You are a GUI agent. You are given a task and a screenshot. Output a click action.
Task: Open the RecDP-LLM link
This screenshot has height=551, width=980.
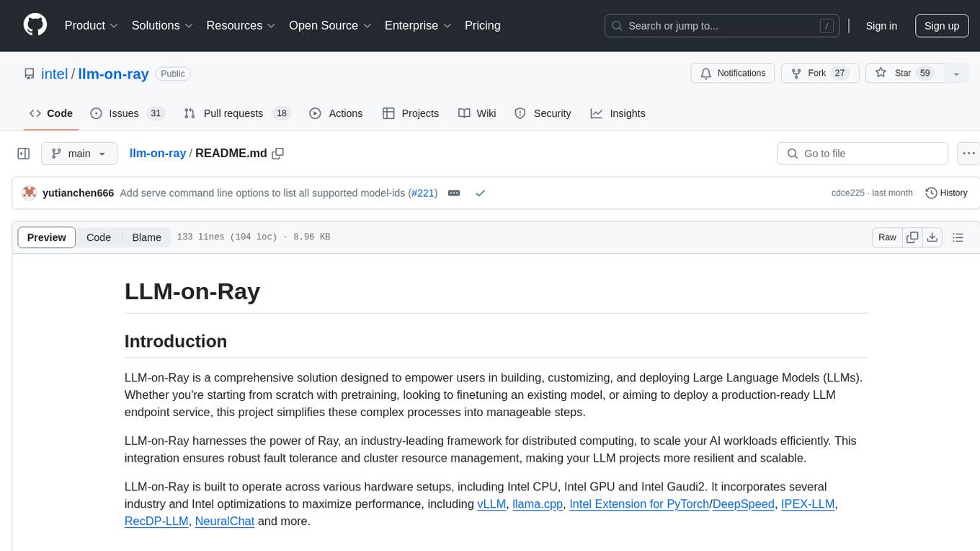(x=156, y=521)
